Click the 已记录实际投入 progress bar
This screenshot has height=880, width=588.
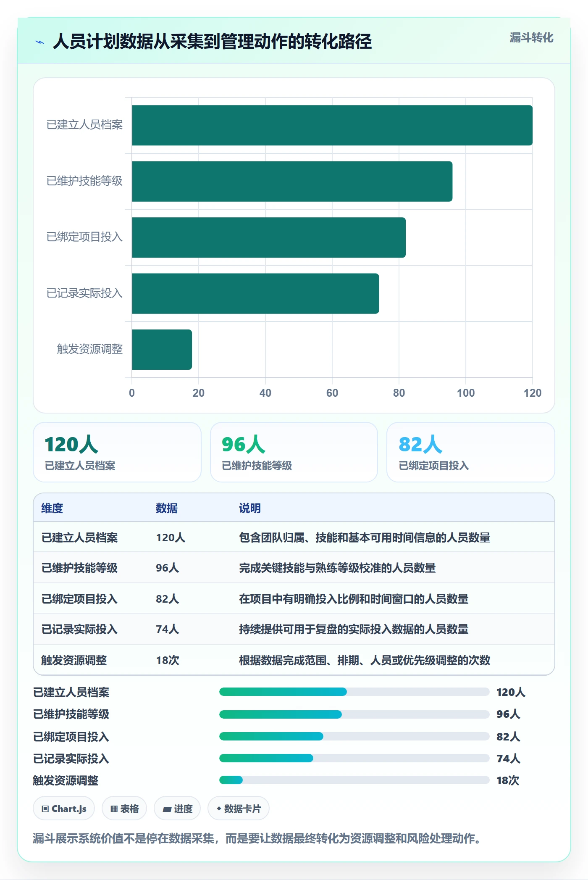[x=354, y=758]
